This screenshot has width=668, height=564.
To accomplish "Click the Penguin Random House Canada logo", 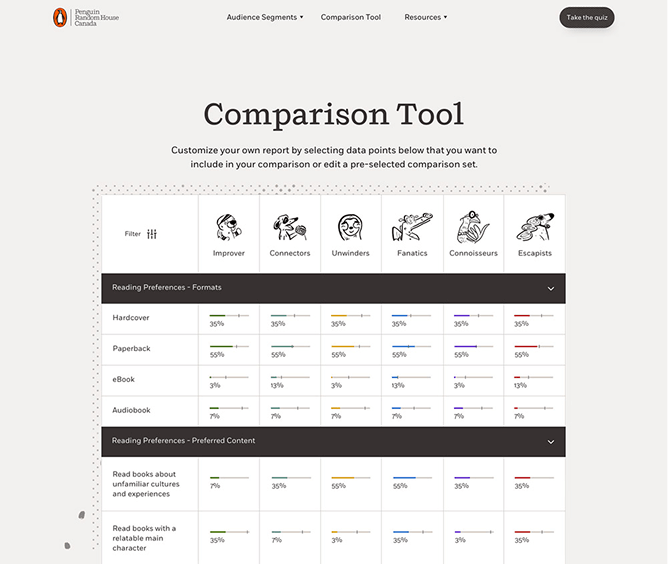I will click(x=85, y=17).
